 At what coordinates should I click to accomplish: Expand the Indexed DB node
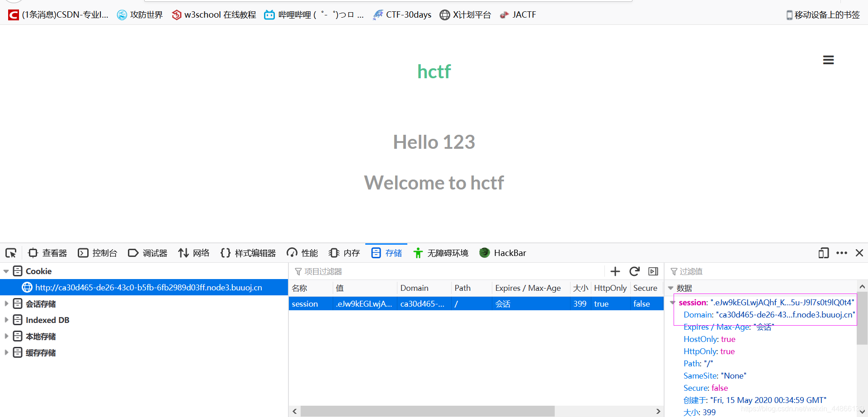click(x=6, y=320)
